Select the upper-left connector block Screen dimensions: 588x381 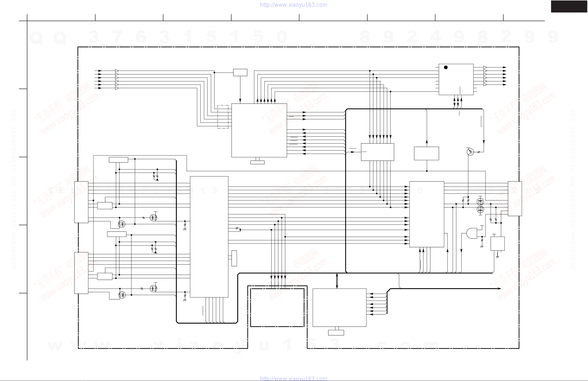(x=81, y=202)
